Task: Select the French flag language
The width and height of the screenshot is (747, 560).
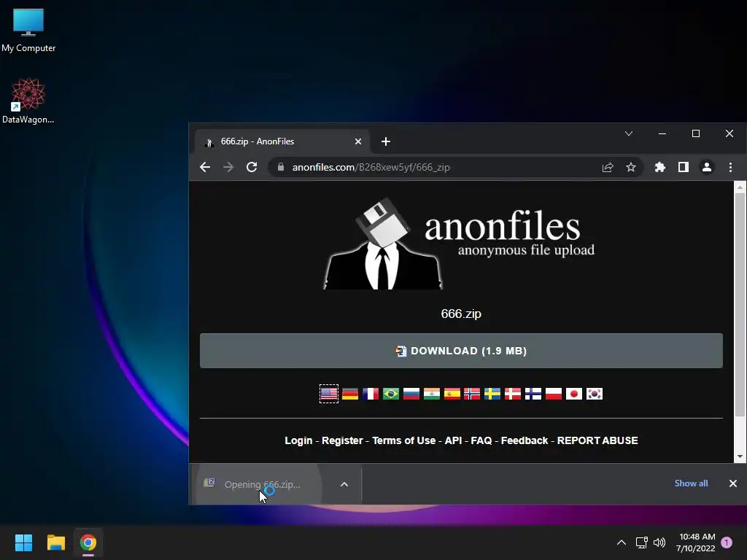Action: [371, 394]
